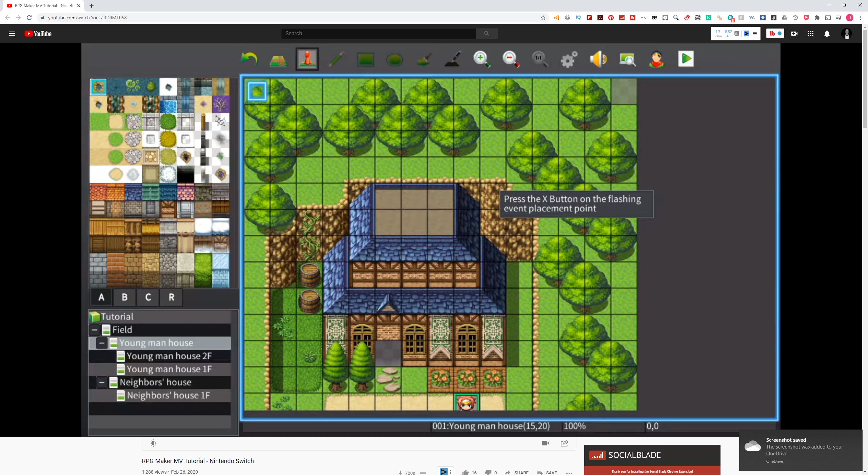The height and width of the screenshot is (475, 868).
Task: Start playtest with the green play icon
Action: pyautogui.click(x=686, y=59)
